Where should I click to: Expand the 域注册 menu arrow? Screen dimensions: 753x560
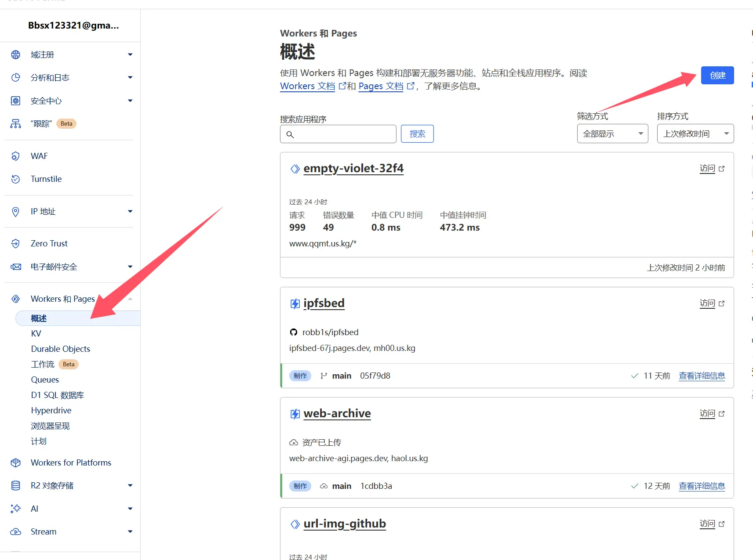[130, 54]
